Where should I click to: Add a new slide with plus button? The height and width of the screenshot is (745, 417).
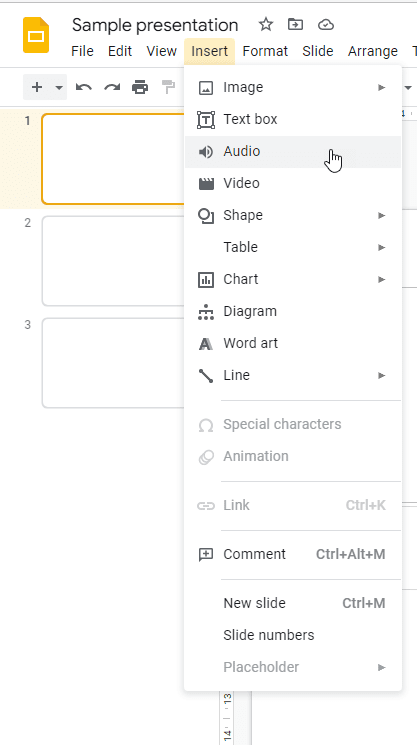point(37,87)
